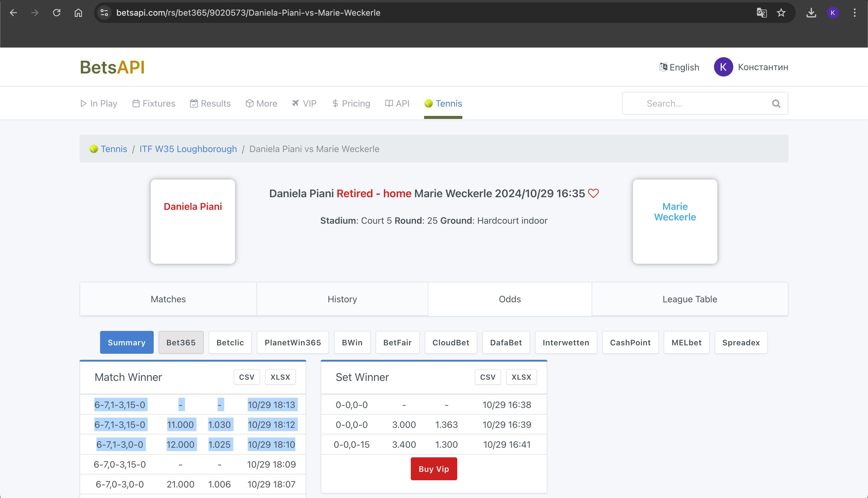Switch to the History tab
The width and height of the screenshot is (868, 498).
coord(342,299)
